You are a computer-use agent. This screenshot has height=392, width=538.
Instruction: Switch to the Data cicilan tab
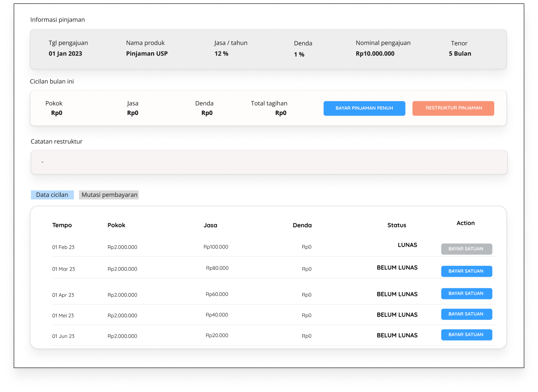52,194
